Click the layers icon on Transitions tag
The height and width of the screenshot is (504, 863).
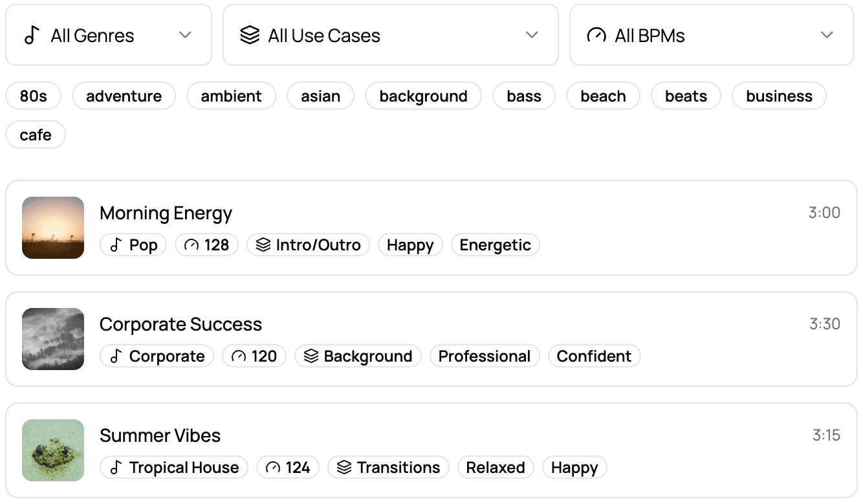coord(344,468)
